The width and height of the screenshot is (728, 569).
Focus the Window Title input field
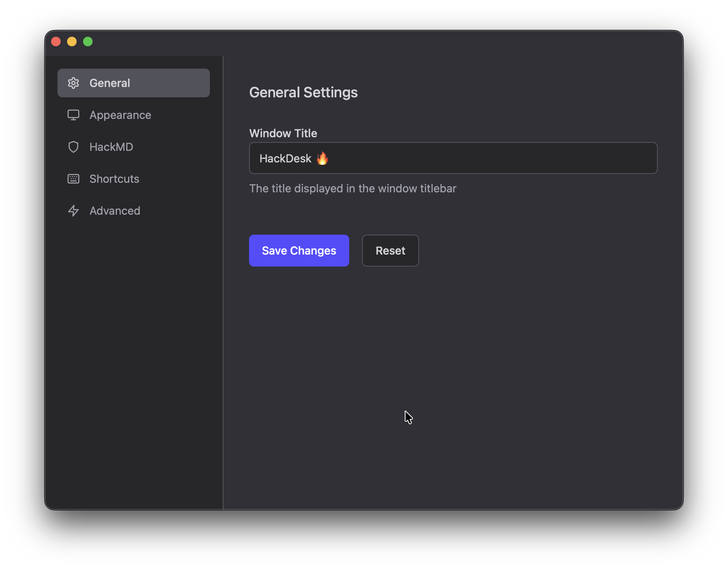453,158
